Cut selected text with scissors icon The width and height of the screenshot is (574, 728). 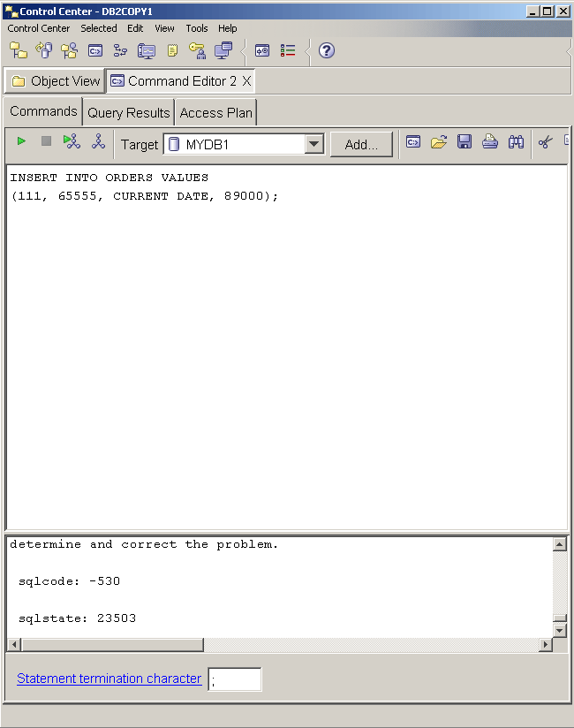[x=545, y=141]
